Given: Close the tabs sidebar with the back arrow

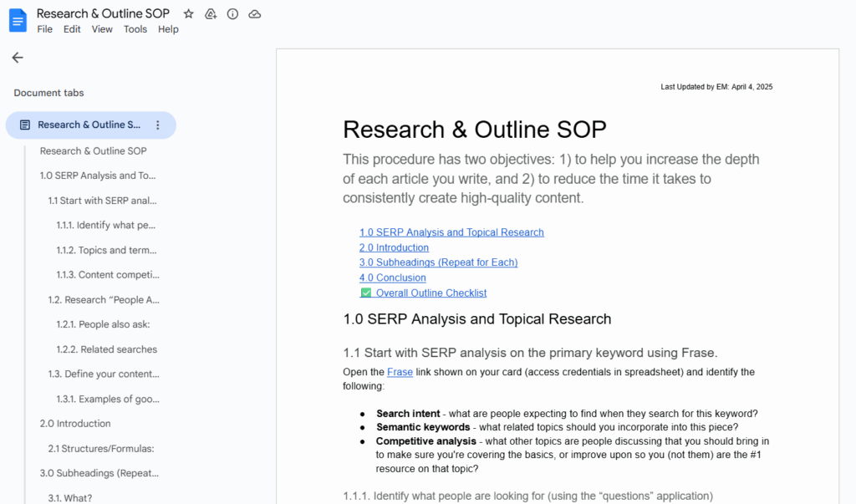Looking at the screenshot, I should [18, 58].
